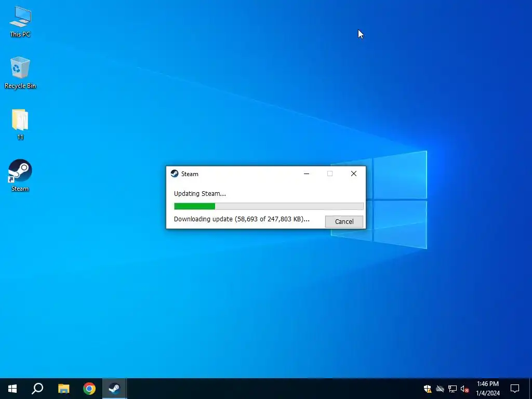The width and height of the screenshot is (532, 399).
Task: Open taskbar search magnifier
Action: coord(37,389)
